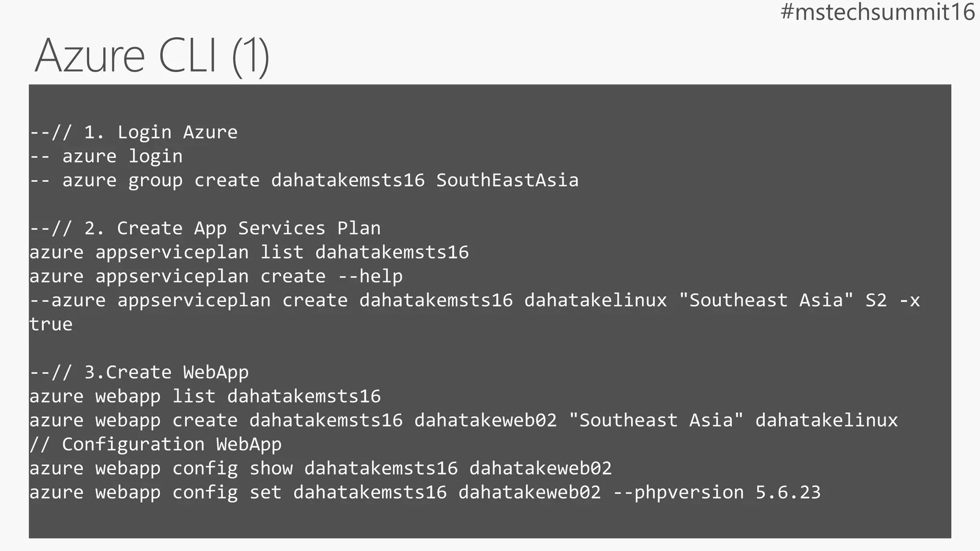Click the '// Configuration WebApp' comment
980x551 pixels.
156,444
